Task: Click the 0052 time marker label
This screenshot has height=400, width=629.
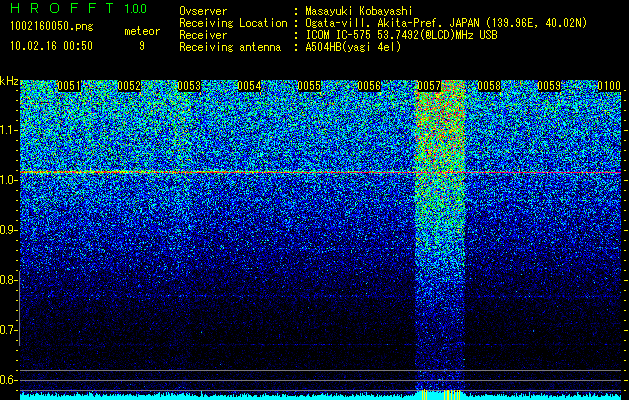Action: tap(129, 86)
